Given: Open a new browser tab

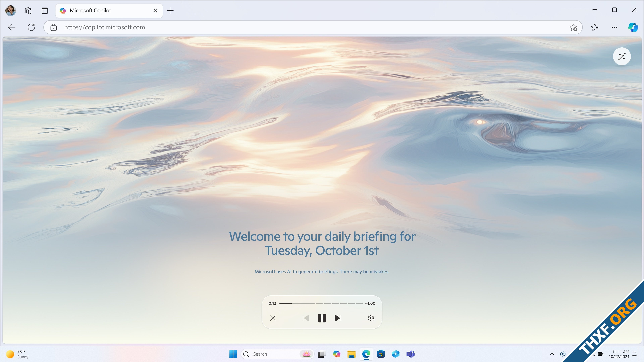Looking at the screenshot, I should coord(170,11).
